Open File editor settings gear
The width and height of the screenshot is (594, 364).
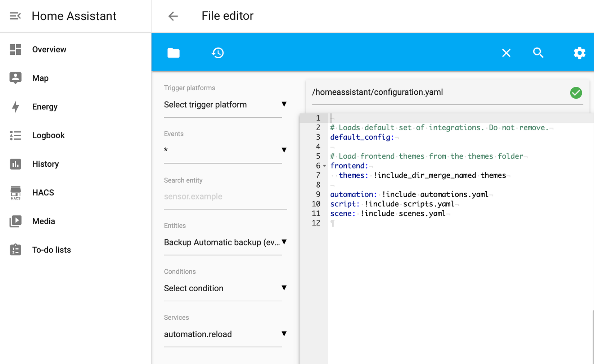[579, 53]
